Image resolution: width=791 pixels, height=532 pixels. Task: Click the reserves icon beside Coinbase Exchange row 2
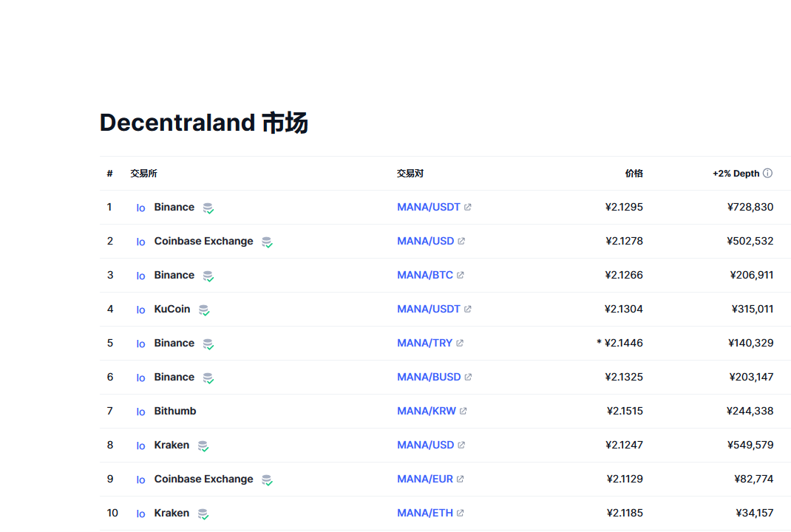[x=267, y=242]
